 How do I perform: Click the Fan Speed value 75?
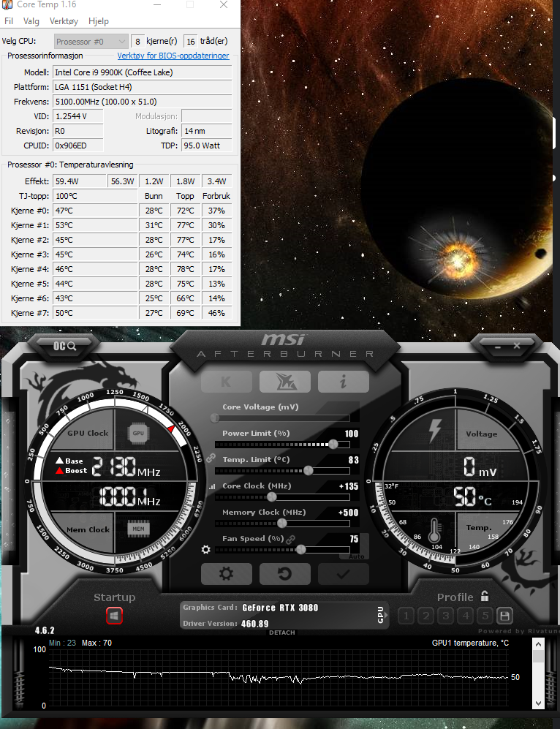pyautogui.click(x=354, y=539)
